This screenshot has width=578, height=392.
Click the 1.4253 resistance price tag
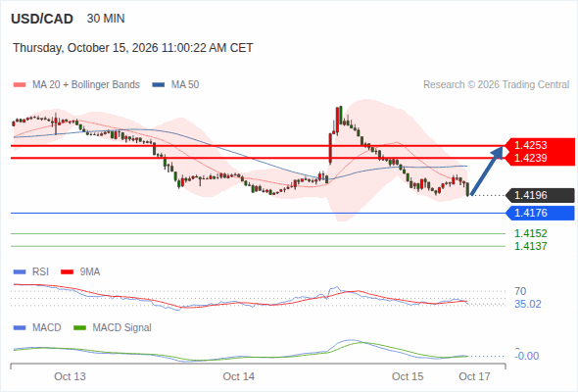[x=541, y=145]
